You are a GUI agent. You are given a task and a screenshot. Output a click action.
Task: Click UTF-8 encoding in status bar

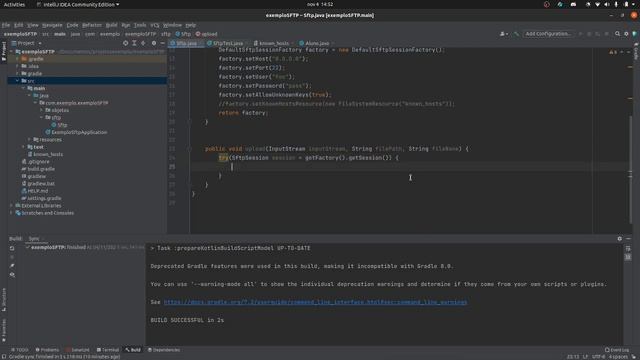click(x=598, y=357)
